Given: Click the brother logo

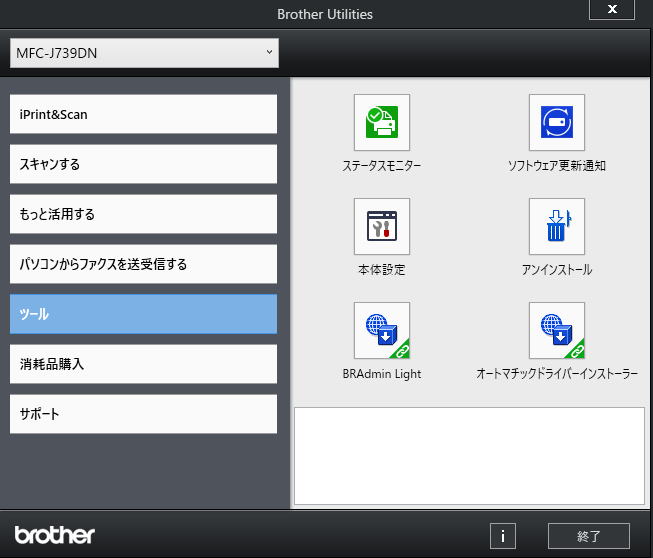Looking at the screenshot, I should pos(55,535).
